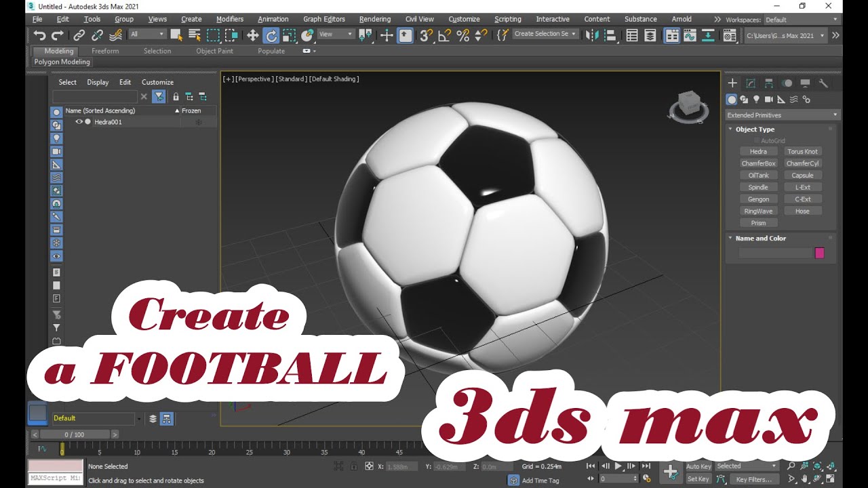This screenshot has height=488, width=868.
Task: Click the Play Animation button
Action: (x=618, y=466)
